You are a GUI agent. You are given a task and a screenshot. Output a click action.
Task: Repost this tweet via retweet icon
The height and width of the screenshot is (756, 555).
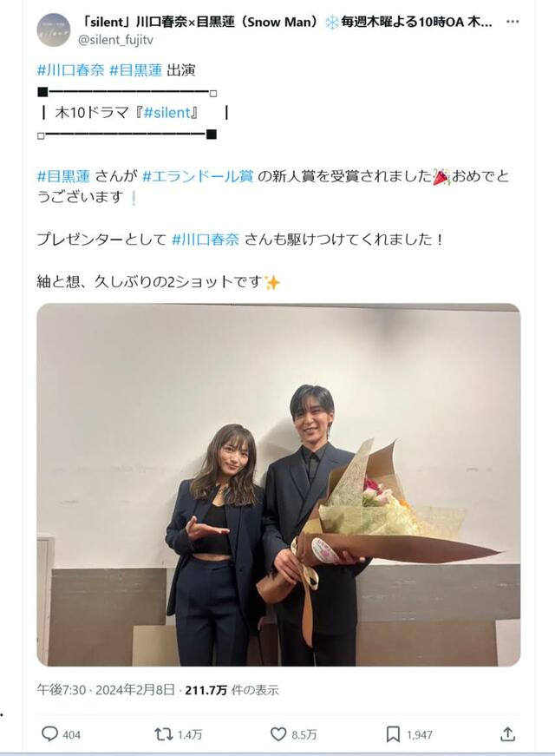(x=163, y=734)
